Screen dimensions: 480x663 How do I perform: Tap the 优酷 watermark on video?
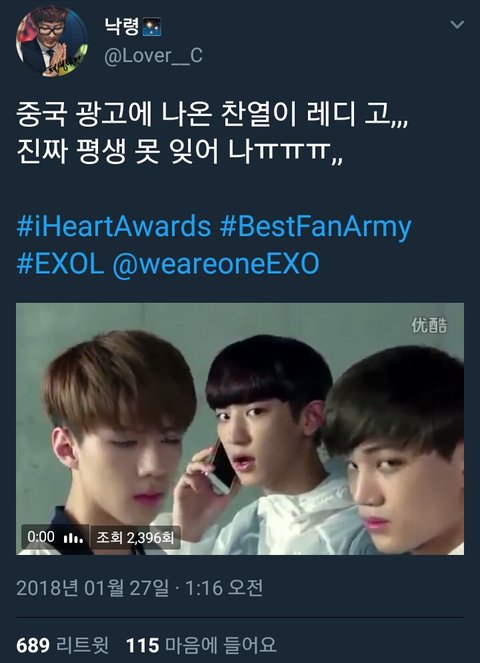[429, 325]
